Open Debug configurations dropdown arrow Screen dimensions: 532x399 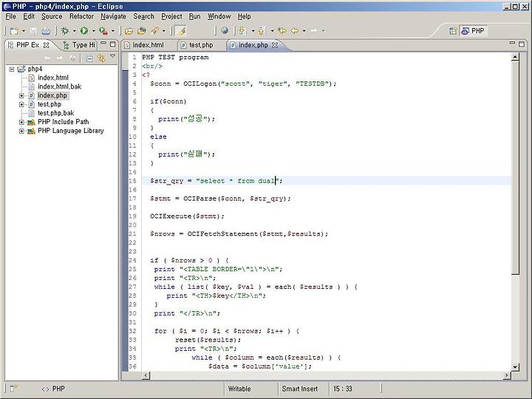tap(75, 31)
